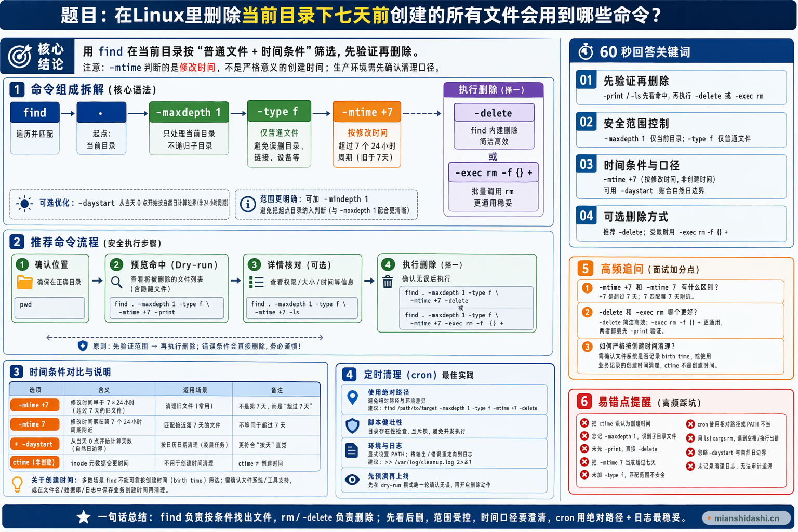Click the red X beside cron 使用相对路径
The height and width of the screenshot is (532, 798).
click(690, 424)
